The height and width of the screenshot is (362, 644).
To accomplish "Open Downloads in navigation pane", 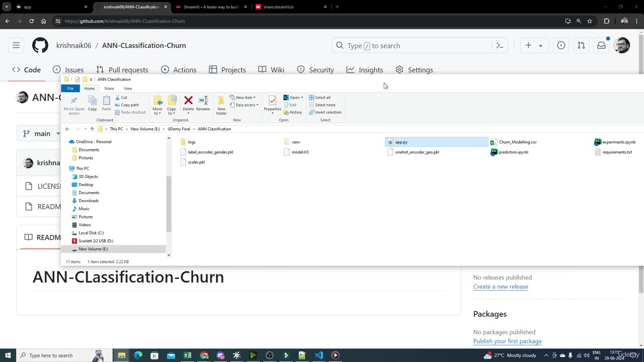I will [x=88, y=201].
